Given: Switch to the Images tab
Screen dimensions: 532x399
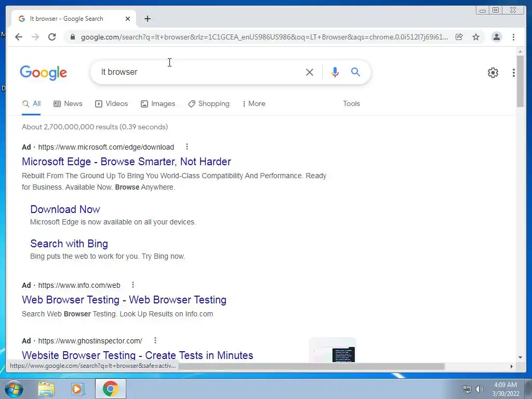Looking at the screenshot, I should click(158, 104).
